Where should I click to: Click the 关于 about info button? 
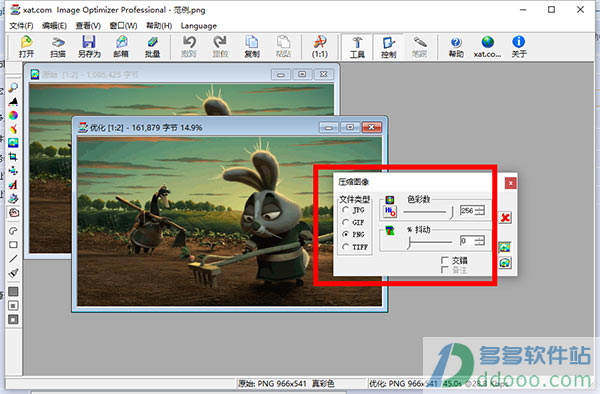pyautogui.click(x=519, y=47)
